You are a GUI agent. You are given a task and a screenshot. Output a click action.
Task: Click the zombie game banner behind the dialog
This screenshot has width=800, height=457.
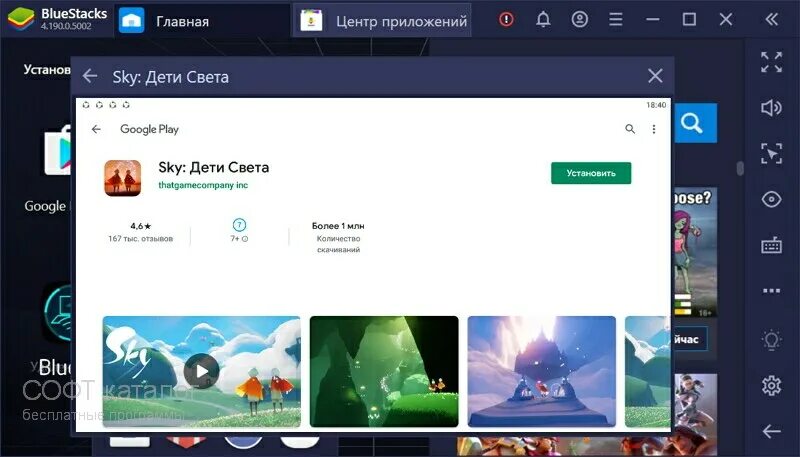coord(694,252)
